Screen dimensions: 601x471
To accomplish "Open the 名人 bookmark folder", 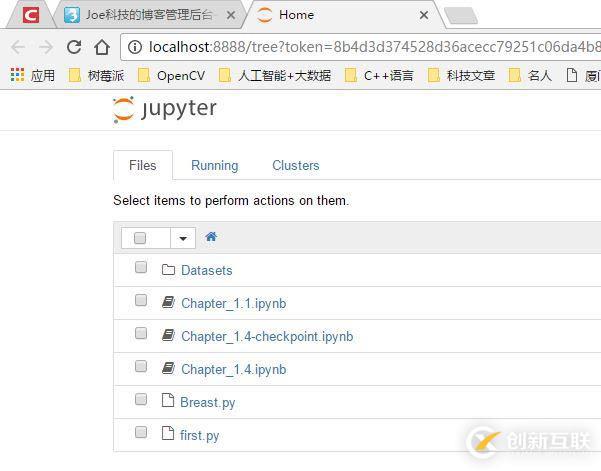I will (x=530, y=75).
